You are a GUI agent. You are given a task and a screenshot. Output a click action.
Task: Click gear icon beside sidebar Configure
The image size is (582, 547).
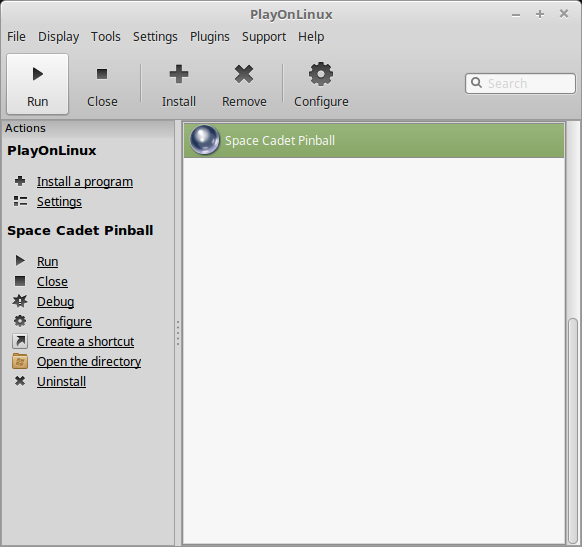(20, 321)
